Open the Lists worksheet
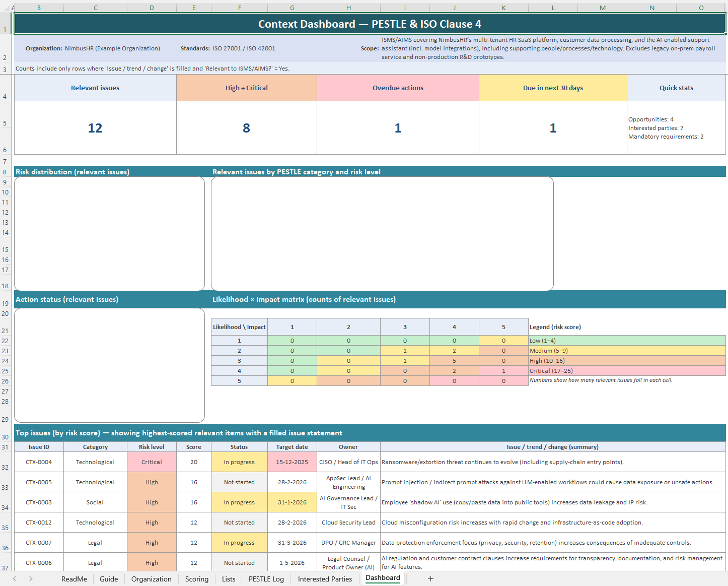This screenshot has width=728, height=586. (x=229, y=578)
